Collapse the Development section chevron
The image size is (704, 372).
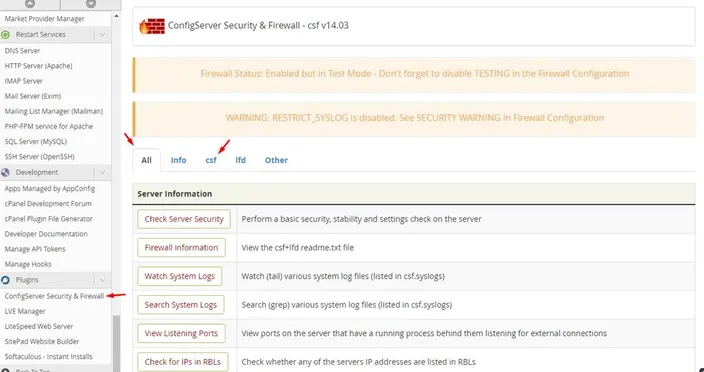(x=102, y=172)
